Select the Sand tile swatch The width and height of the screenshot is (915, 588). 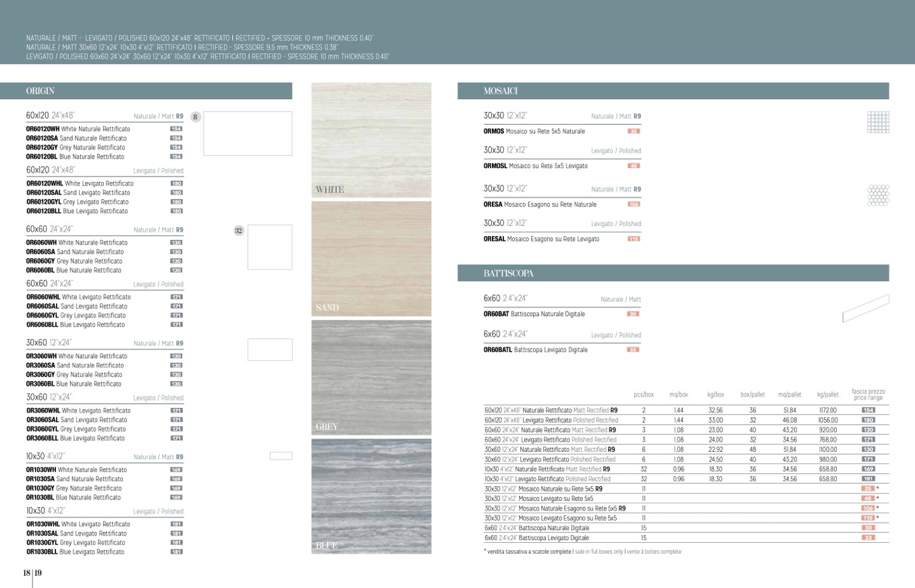click(371, 259)
